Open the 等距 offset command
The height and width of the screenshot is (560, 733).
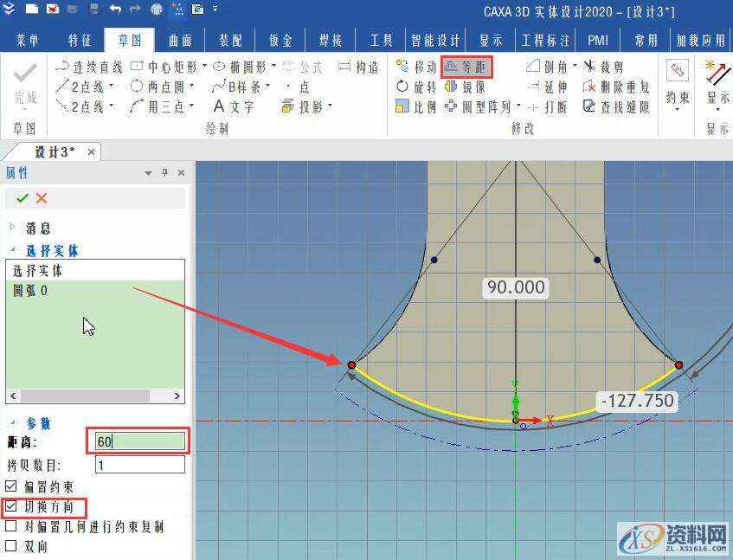click(469, 66)
